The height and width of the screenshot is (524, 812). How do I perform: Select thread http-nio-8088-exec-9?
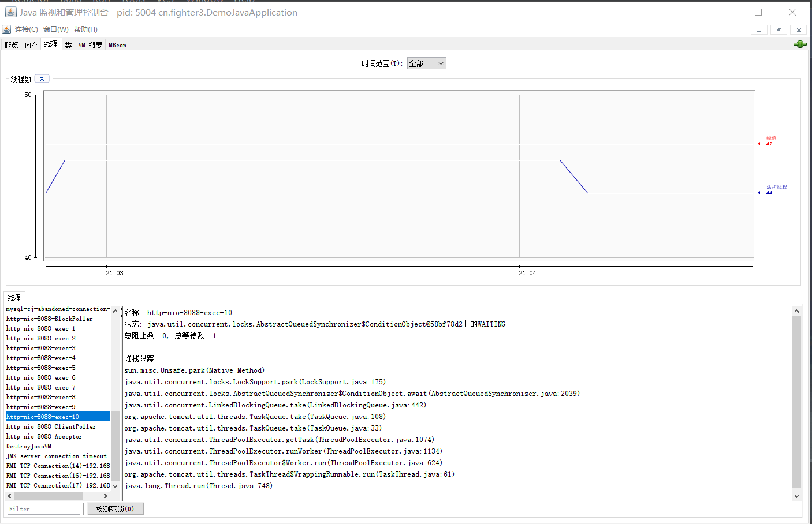(x=58, y=407)
